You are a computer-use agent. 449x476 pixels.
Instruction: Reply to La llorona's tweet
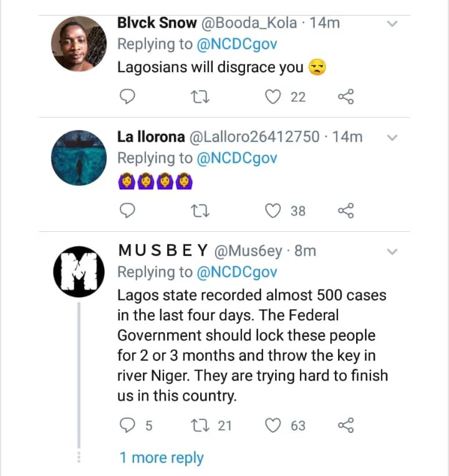[127, 211]
